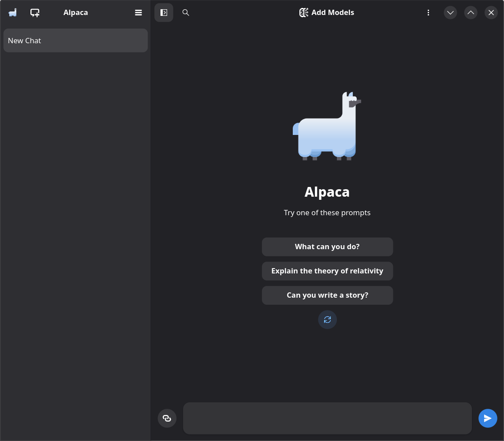Image resolution: width=504 pixels, height=441 pixels.
Task: Open the chat search magnifier
Action: tap(186, 12)
